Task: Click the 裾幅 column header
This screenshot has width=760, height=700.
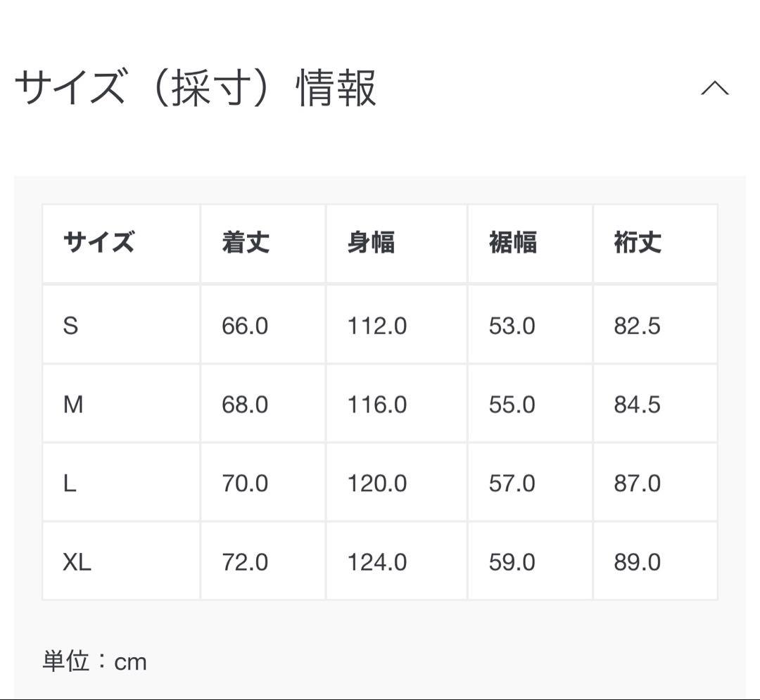Action: pos(512,243)
